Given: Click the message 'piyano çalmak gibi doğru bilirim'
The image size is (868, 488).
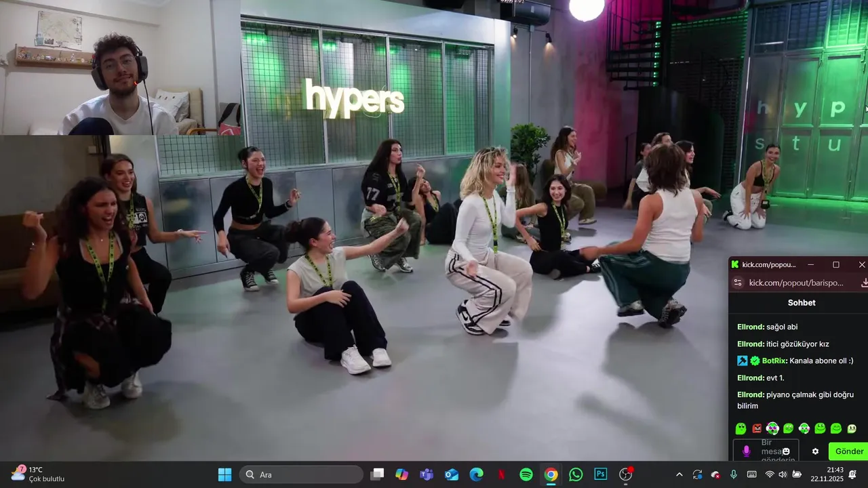Looking at the screenshot, I should [x=795, y=400].
